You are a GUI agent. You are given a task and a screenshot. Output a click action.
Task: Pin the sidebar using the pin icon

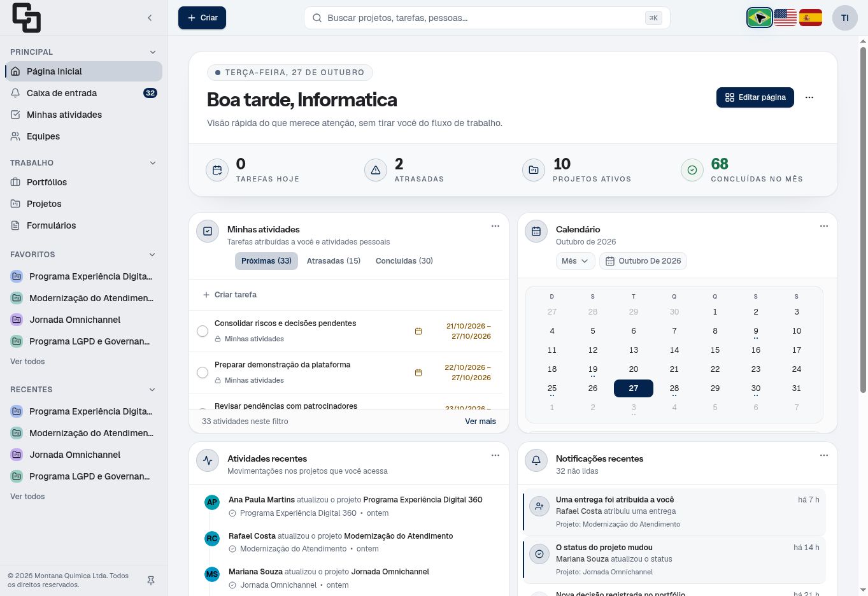(151, 581)
